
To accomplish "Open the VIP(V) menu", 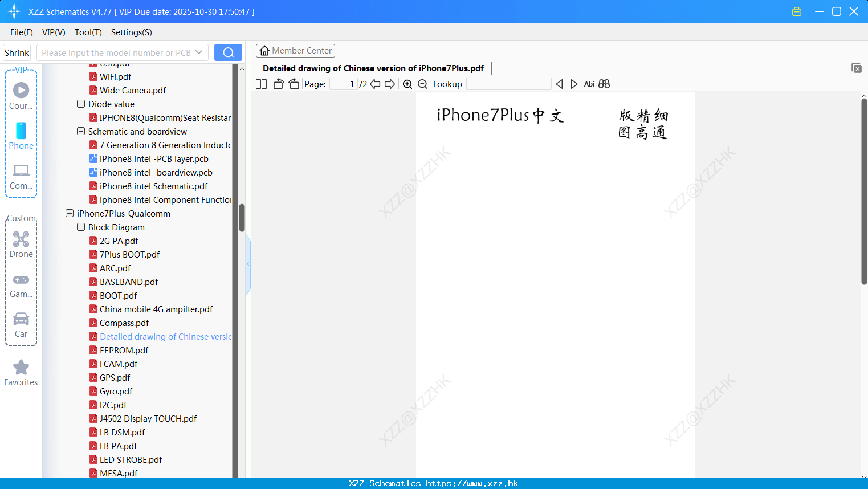I will click(54, 32).
